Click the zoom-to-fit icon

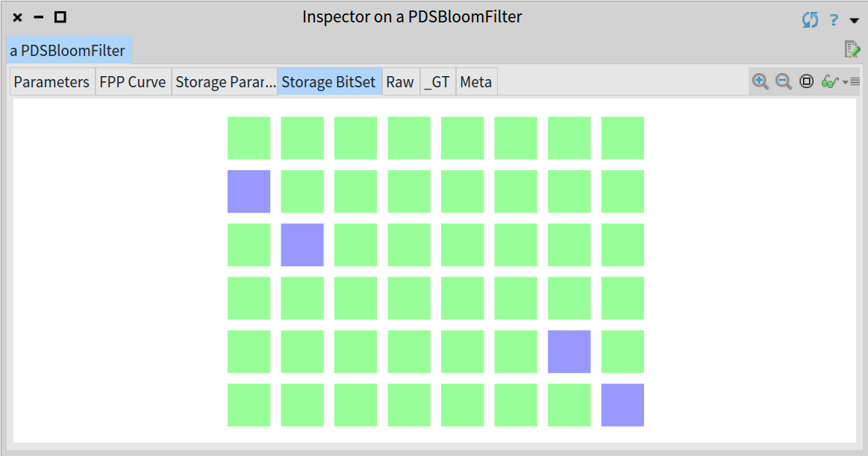pyautogui.click(x=807, y=82)
